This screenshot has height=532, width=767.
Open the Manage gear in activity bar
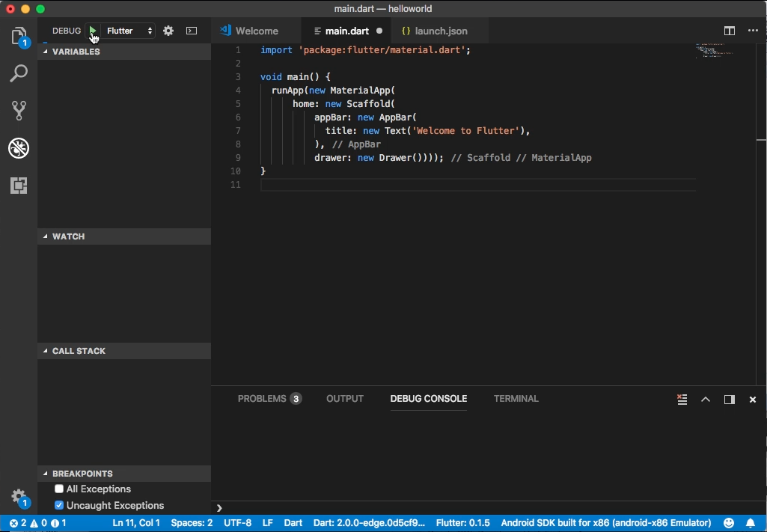click(x=19, y=497)
